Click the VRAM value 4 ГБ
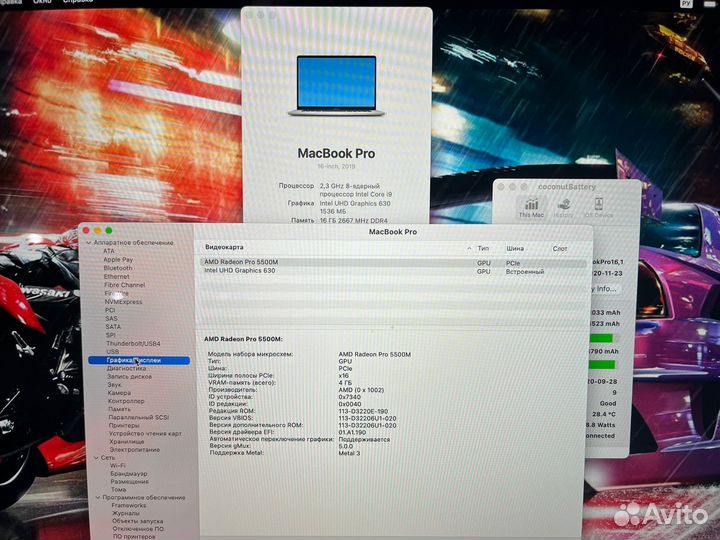Screen dimensions: 720x540 (x=345, y=383)
